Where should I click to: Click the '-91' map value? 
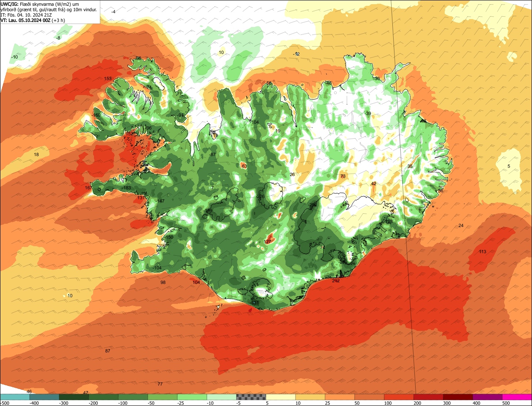(180, 115)
